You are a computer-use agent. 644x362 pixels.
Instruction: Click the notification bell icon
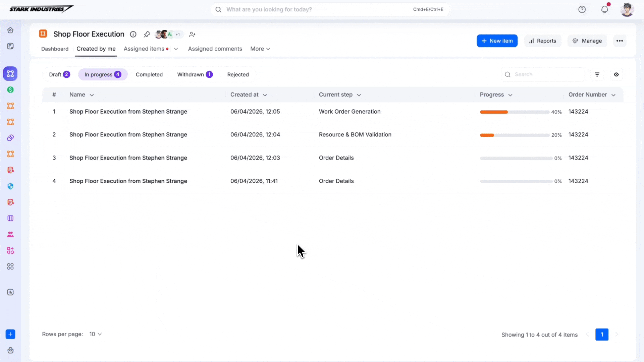[604, 9]
